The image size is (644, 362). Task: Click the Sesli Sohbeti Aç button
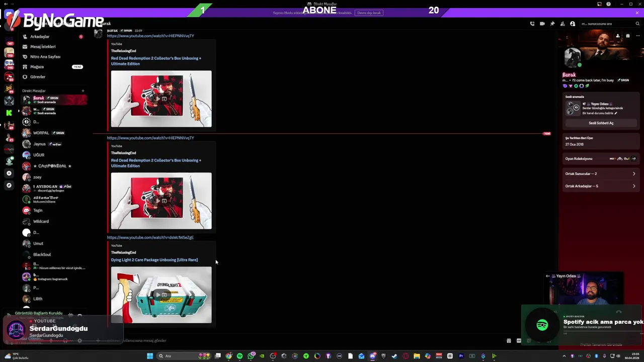(x=601, y=123)
